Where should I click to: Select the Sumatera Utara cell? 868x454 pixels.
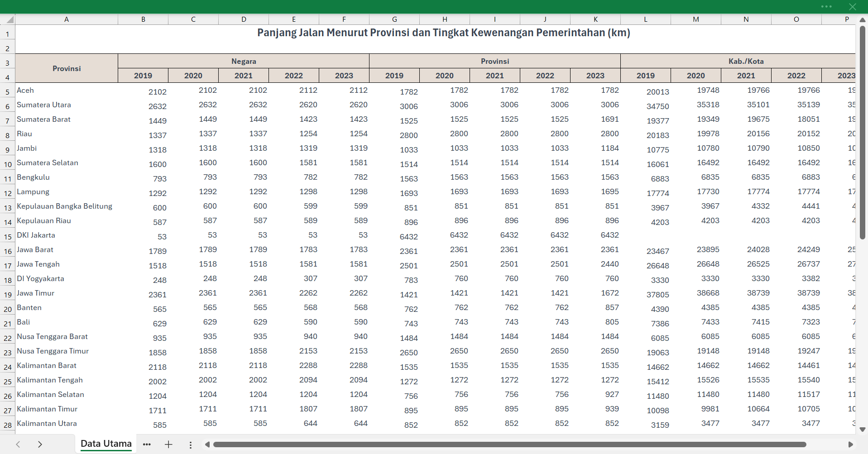tap(67, 105)
